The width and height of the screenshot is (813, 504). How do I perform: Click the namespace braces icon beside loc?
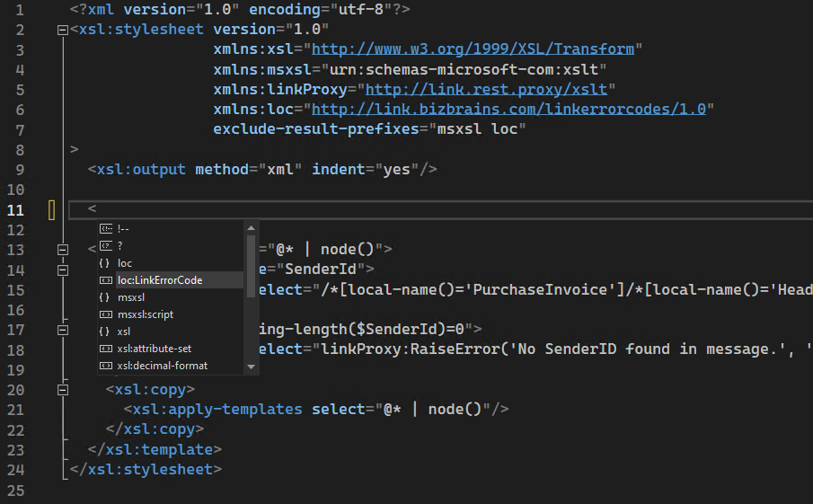106,263
